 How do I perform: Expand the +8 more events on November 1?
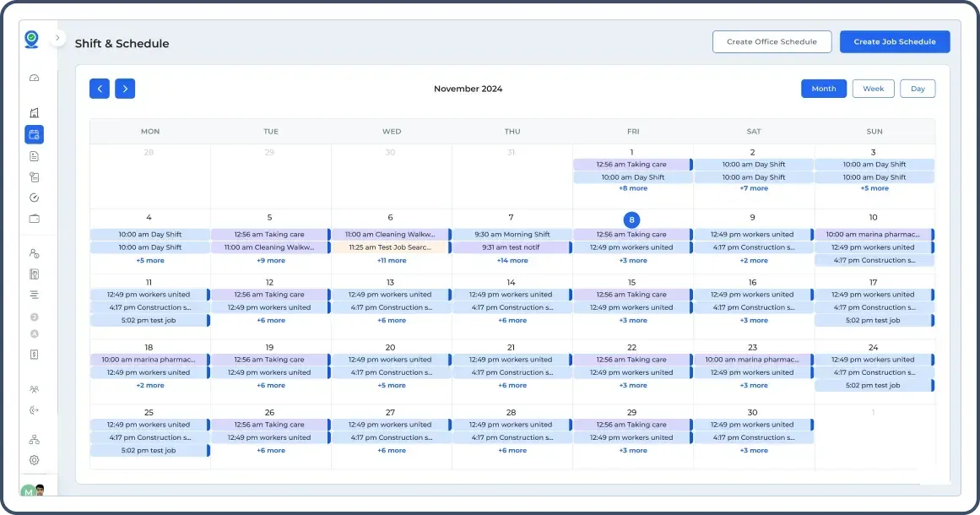pos(632,189)
